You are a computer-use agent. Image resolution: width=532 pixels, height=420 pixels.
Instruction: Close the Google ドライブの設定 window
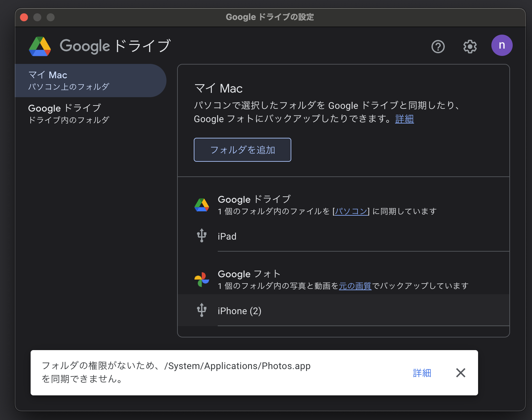24,17
